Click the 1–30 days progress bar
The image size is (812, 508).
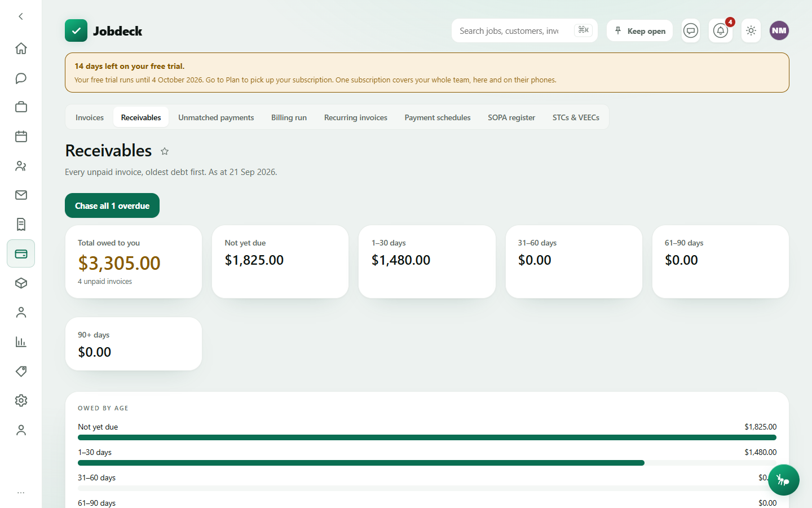point(427,463)
